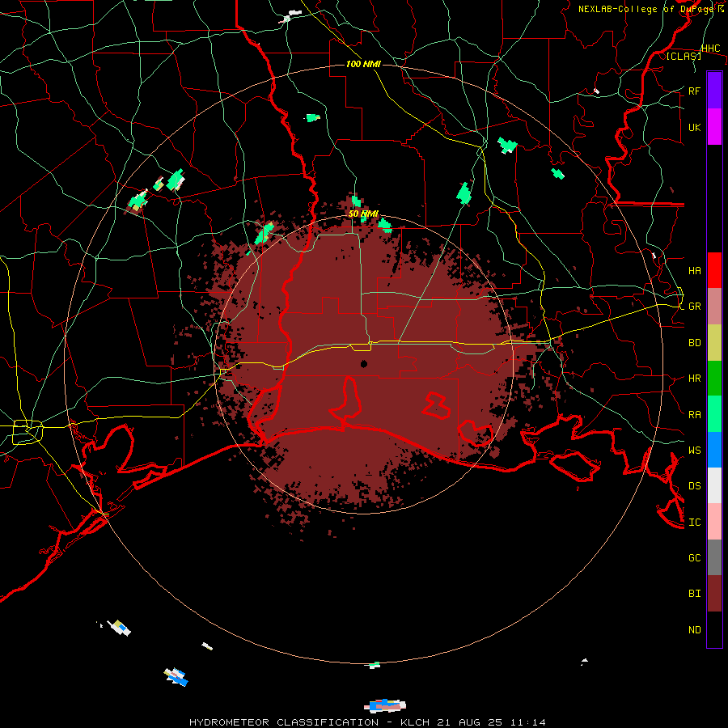
Task: Select the GR graupel color swatch
Action: [714, 306]
